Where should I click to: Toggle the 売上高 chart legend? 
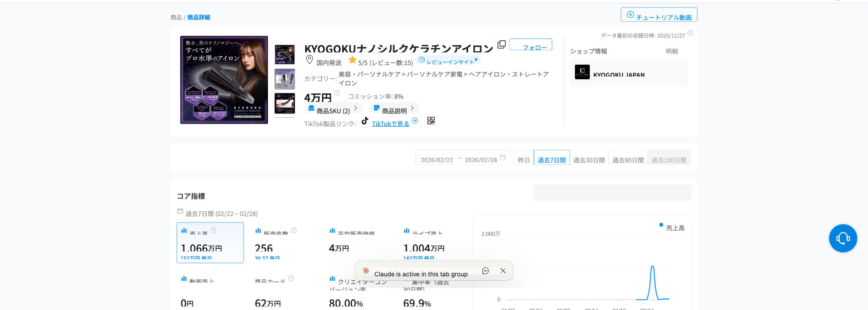pyautogui.click(x=672, y=228)
